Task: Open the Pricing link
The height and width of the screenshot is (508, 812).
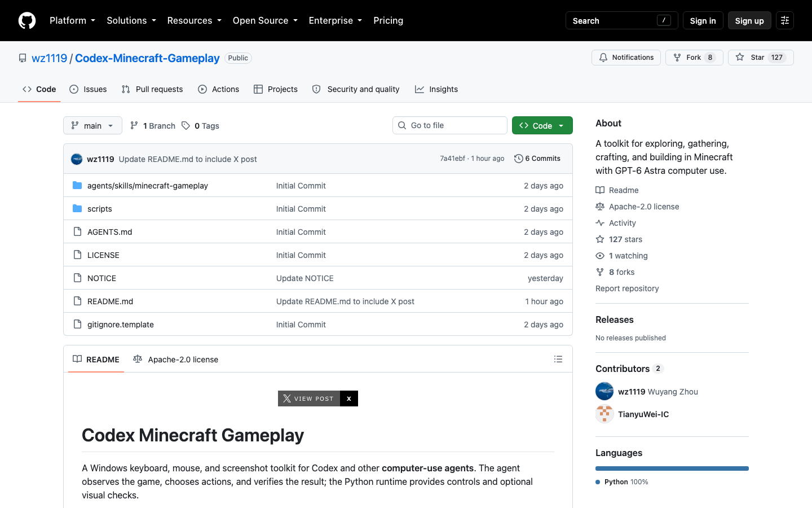Action: click(389, 20)
